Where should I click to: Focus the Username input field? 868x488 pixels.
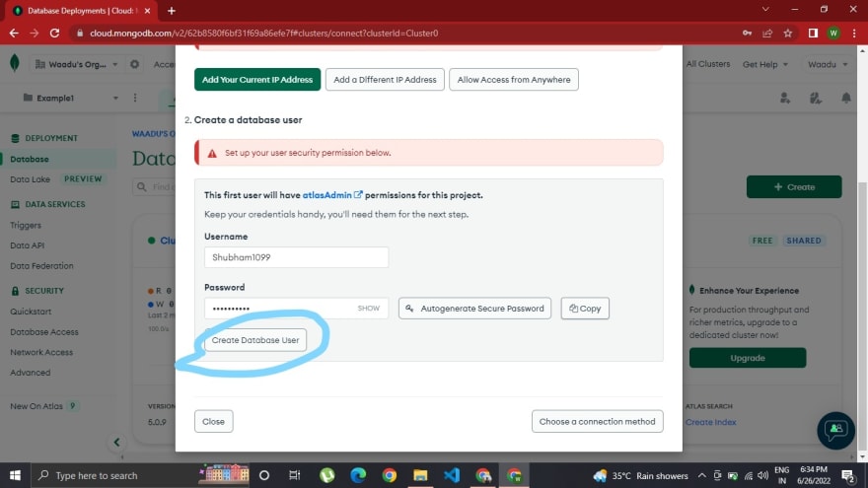(x=296, y=257)
